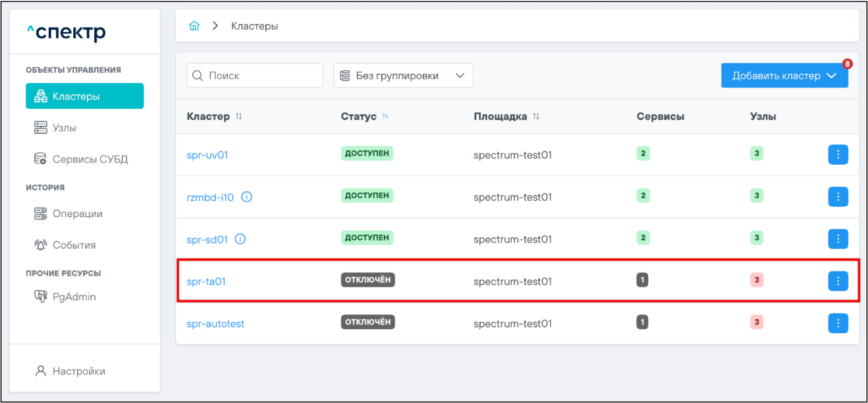Open three-dot actions menu for spr-uv01
This screenshot has height=403, width=868.
click(x=838, y=154)
